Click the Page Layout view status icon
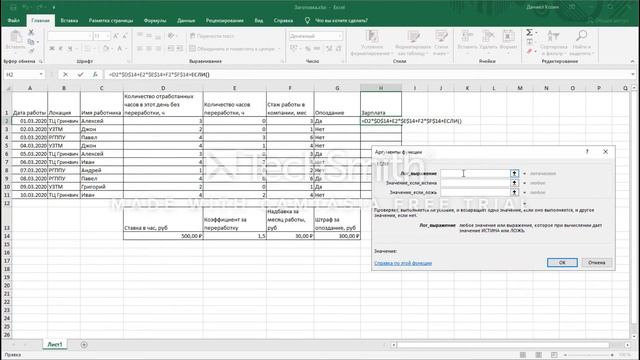Viewport: 640px width, 360px height. (x=538, y=355)
